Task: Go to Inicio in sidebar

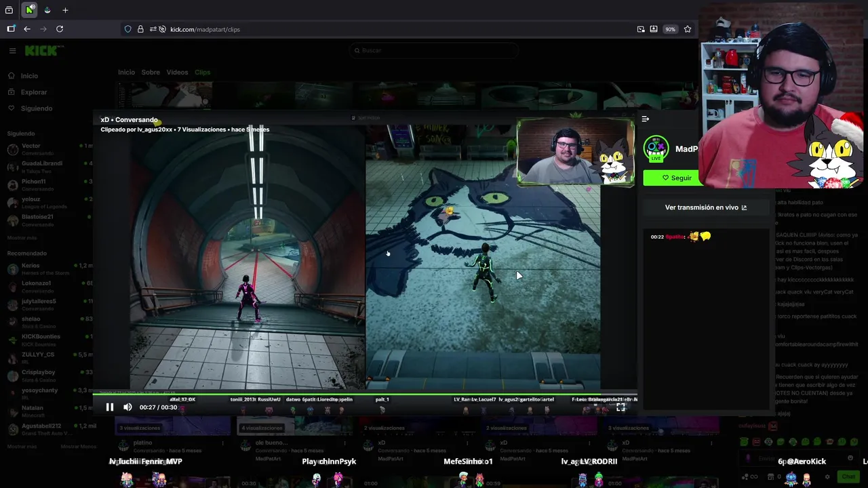Action: coord(29,76)
